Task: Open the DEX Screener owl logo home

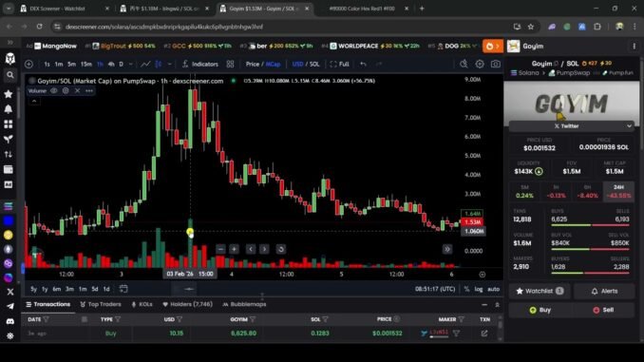Action: coord(9,59)
